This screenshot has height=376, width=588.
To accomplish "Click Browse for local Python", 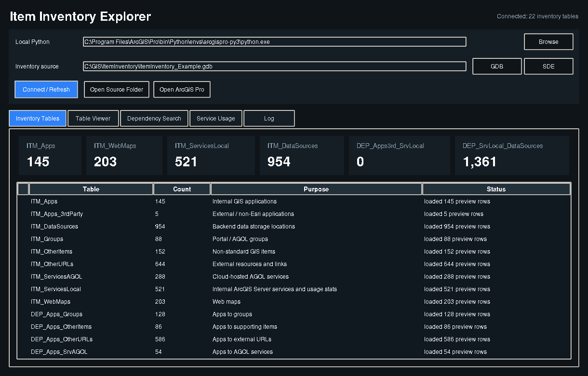I will [x=548, y=42].
